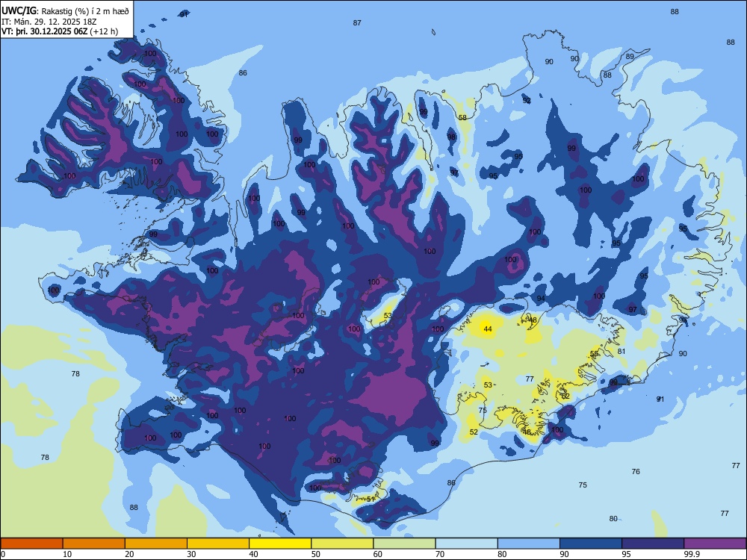Click the 90-95 medium blue legend swatch
Screen dimensions: 747x560
[591, 544]
